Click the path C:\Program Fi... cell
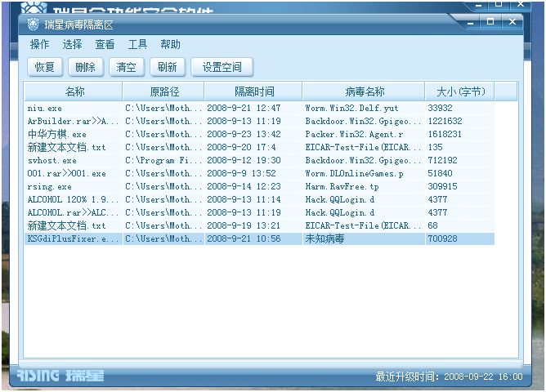The width and height of the screenshot is (546, 392). click(x=163, y=160)
